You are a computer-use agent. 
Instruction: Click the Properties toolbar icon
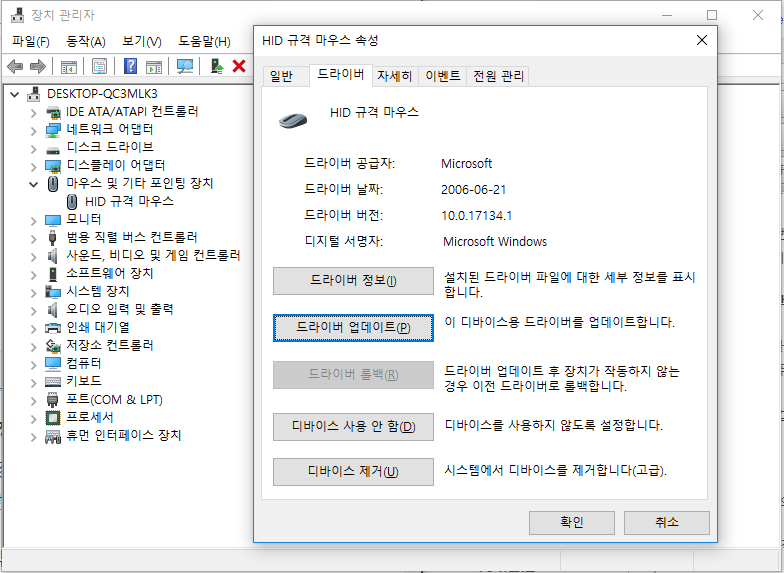tap(99, 66)
